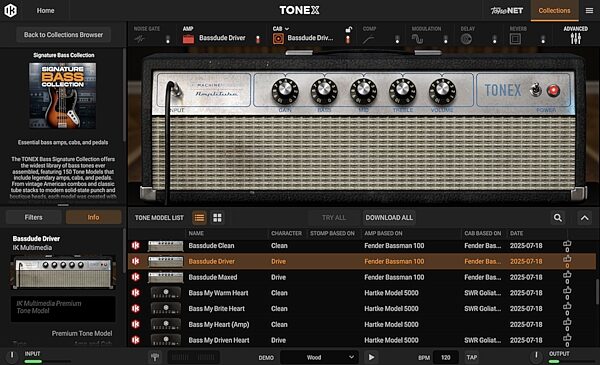Toggle the Comp on/off switch
This screenshot has height=365, width=600.
pyautogui.click(x=397, y=39)
